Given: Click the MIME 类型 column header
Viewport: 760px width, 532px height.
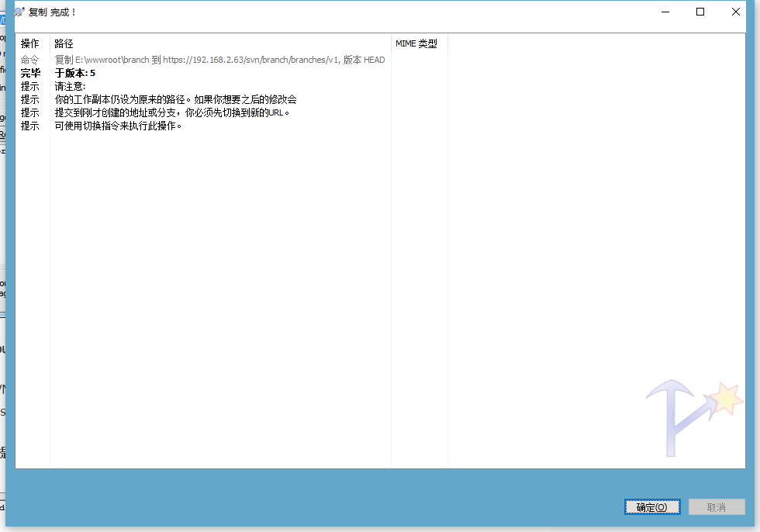Looking at the screenshot, I should (420, 43).
